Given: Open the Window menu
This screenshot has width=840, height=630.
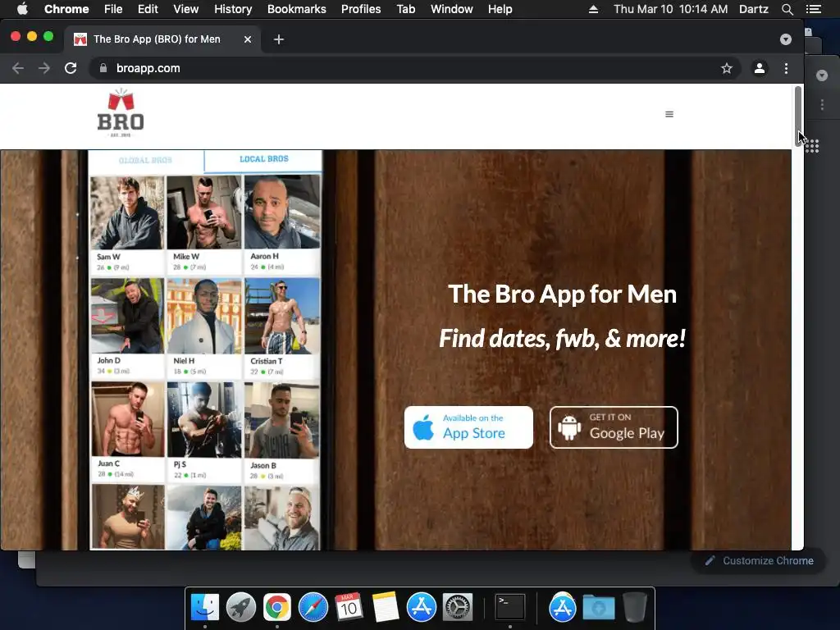Looking at the screenshot, I should [452, 9].
